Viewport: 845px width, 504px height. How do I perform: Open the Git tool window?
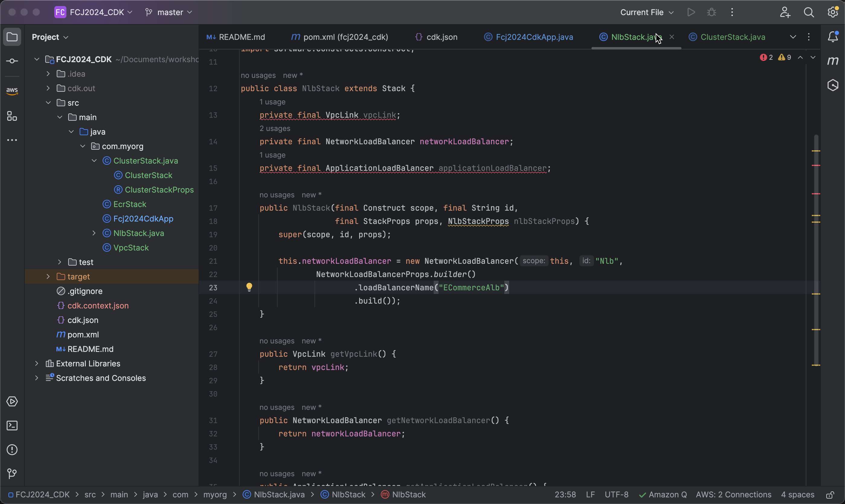[x=12, y=474]
